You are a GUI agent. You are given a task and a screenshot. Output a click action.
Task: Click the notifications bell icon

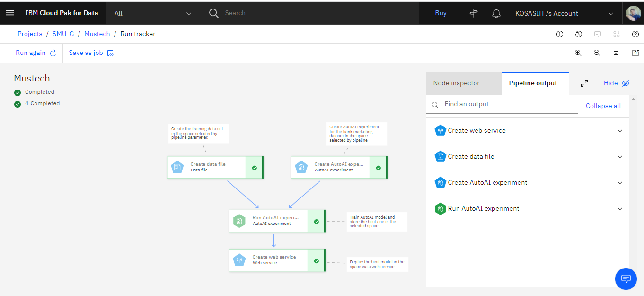click(496, 13)
